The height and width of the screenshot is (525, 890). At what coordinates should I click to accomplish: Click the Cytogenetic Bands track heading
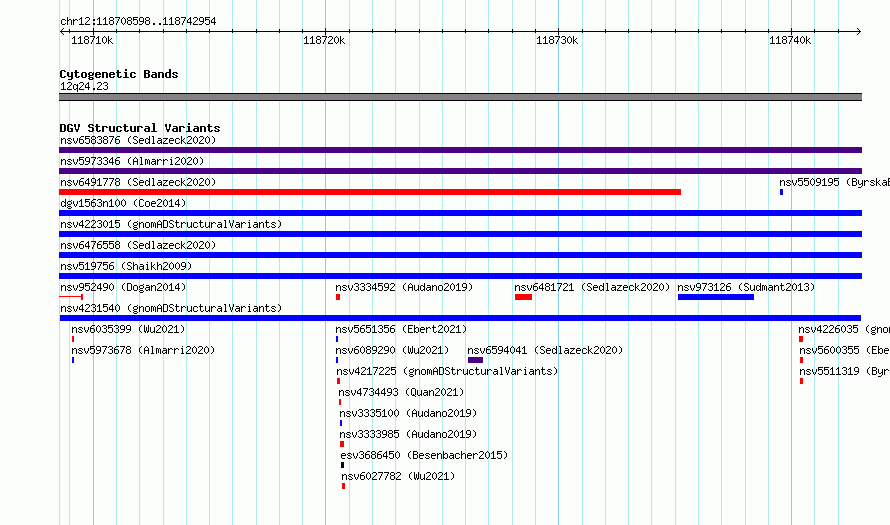119,74
